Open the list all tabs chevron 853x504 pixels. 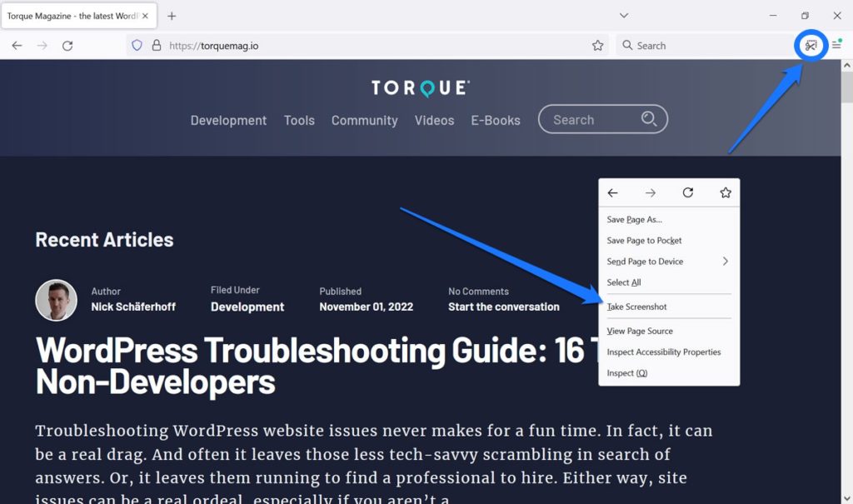click(x=624, y=15)
